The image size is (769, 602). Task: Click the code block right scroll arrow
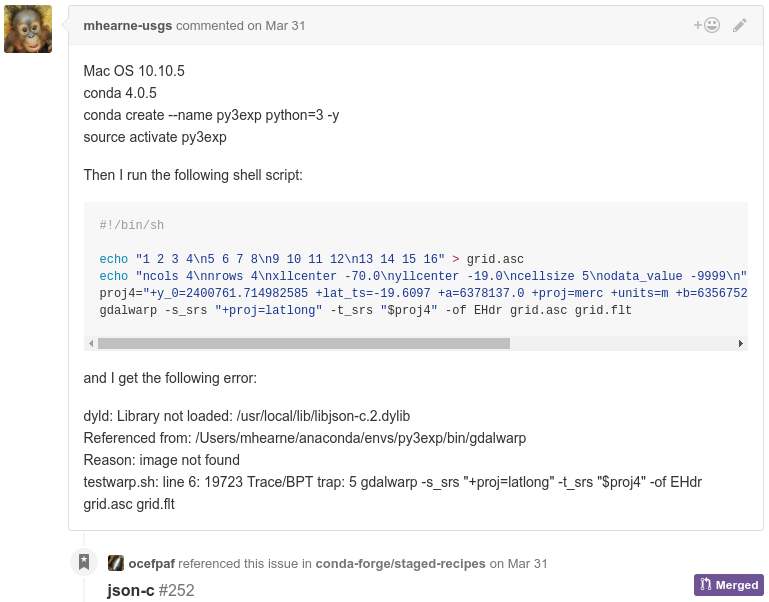[741, 343]
